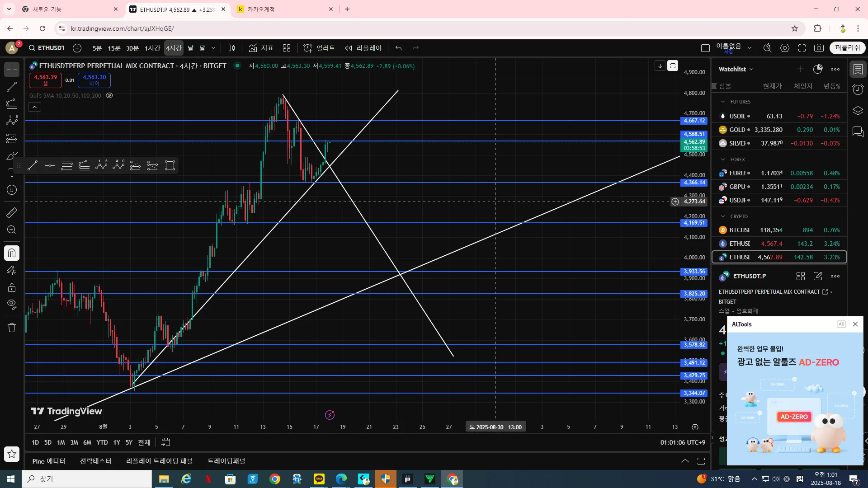Select the trend line drawing tool
This screenshot has height=488, width=868.
pos(12,87)
